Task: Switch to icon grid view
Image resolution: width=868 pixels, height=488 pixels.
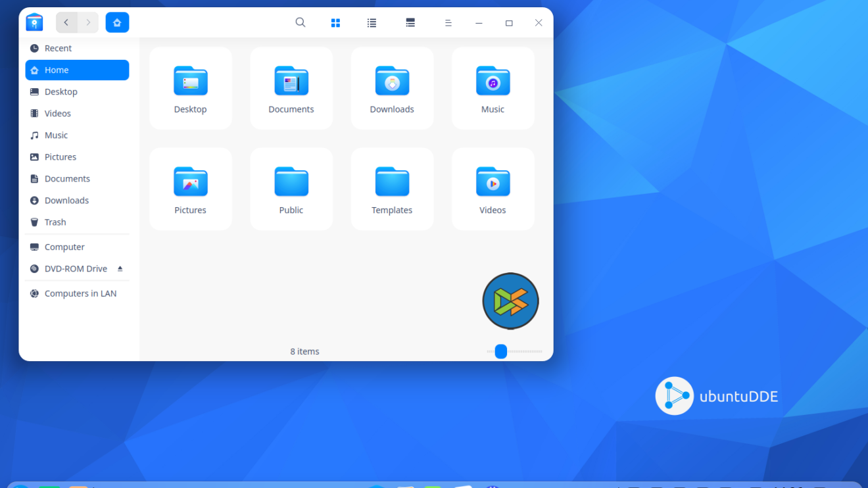Action: (x=335, y=23)
